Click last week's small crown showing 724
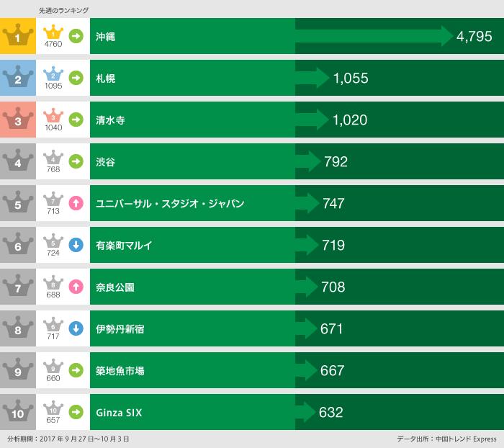 tap(53, 242)
